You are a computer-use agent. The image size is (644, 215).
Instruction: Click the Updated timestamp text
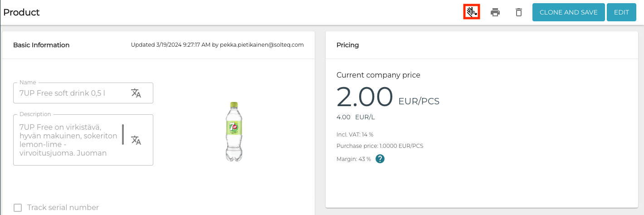point(217,45)
